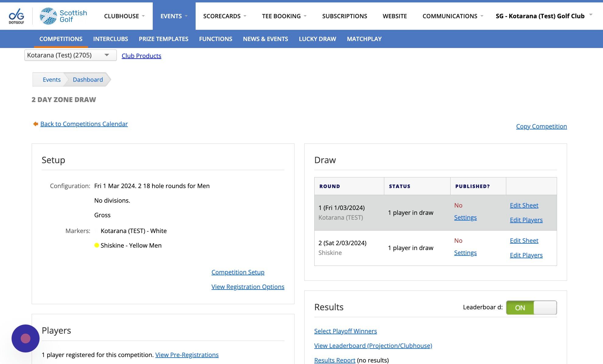Click the yellow Shiskine marker dot
Viewport: 603px width, 364px height.
point(96,245)
